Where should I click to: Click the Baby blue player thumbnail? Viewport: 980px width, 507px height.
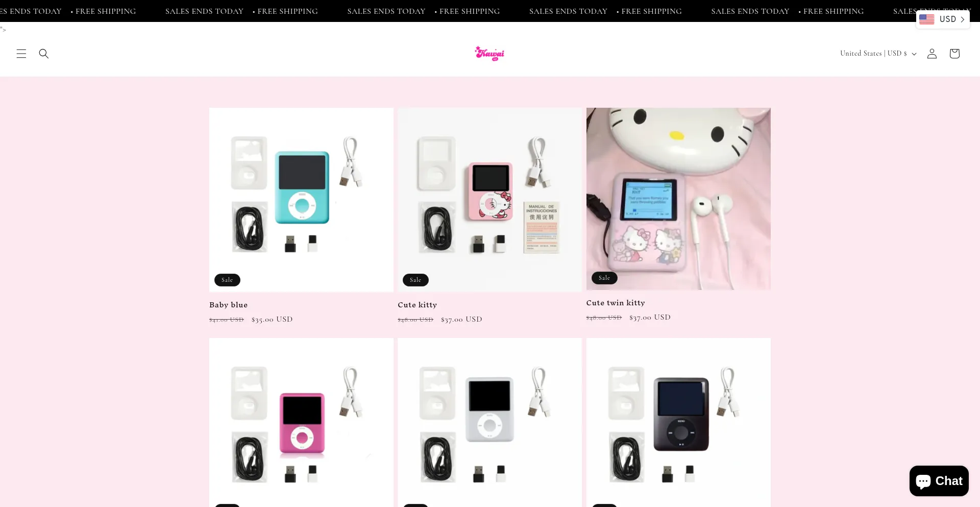[x=301, y=200]
